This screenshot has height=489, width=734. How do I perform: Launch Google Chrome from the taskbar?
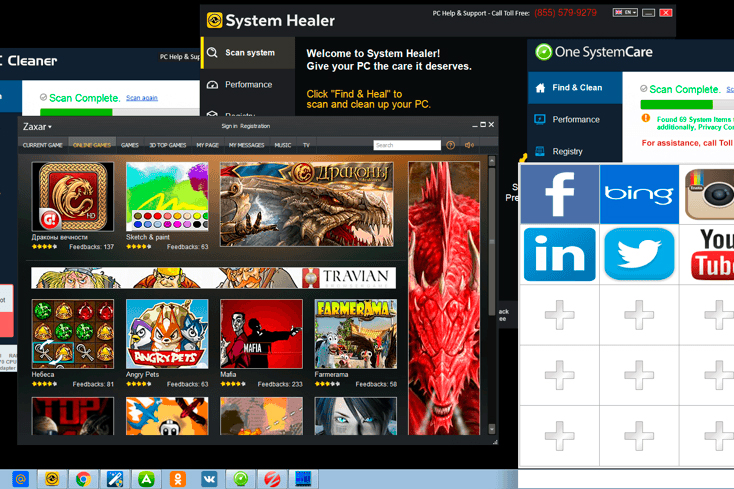83,479
